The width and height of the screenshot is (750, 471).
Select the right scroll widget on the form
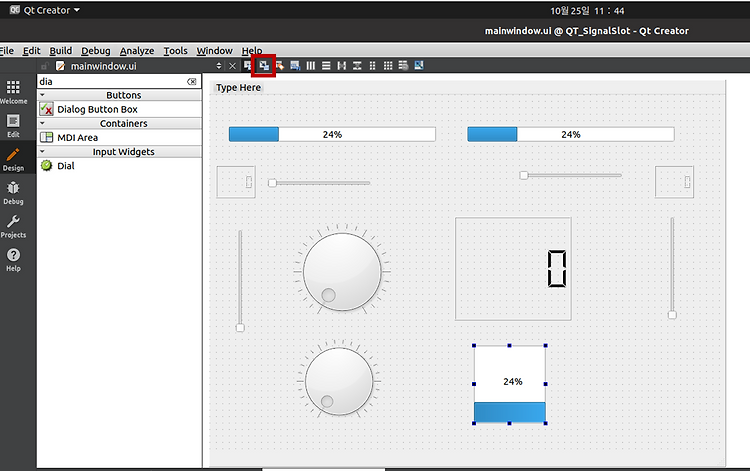674,182
